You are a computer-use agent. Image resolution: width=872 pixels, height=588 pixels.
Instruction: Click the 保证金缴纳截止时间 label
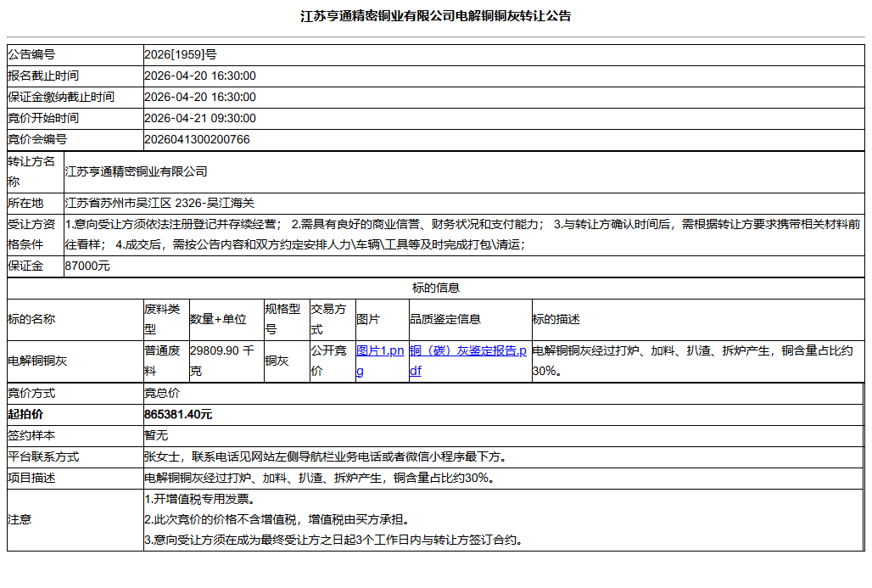(61, 97)
